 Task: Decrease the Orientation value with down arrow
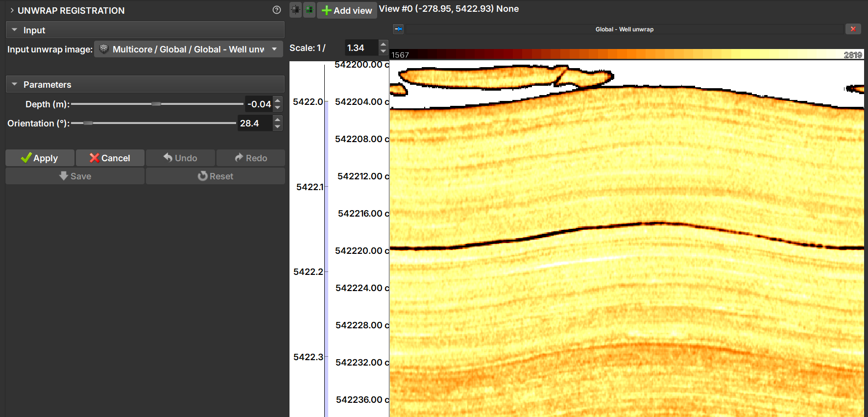[x=278, y=127]
